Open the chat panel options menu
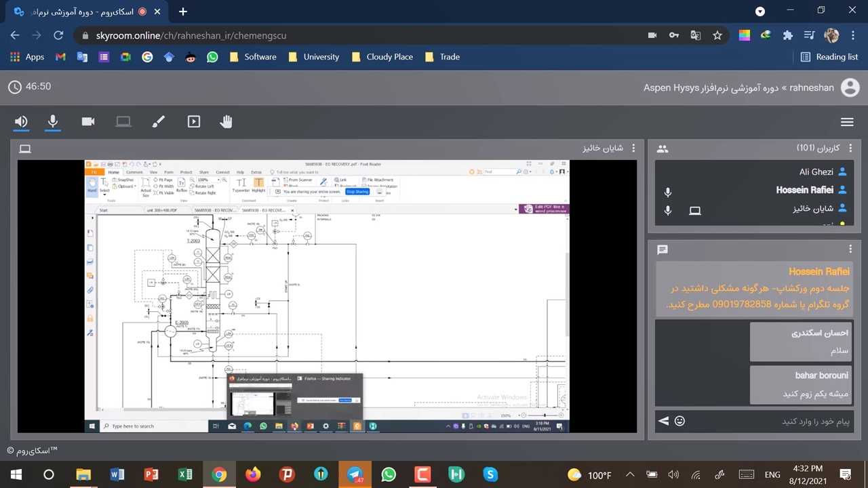The width and height of the screenshot is (868, 488). 850,249
